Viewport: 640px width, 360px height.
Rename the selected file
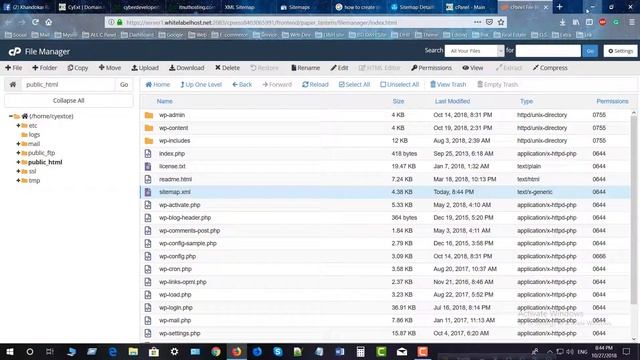coord(305,68)
